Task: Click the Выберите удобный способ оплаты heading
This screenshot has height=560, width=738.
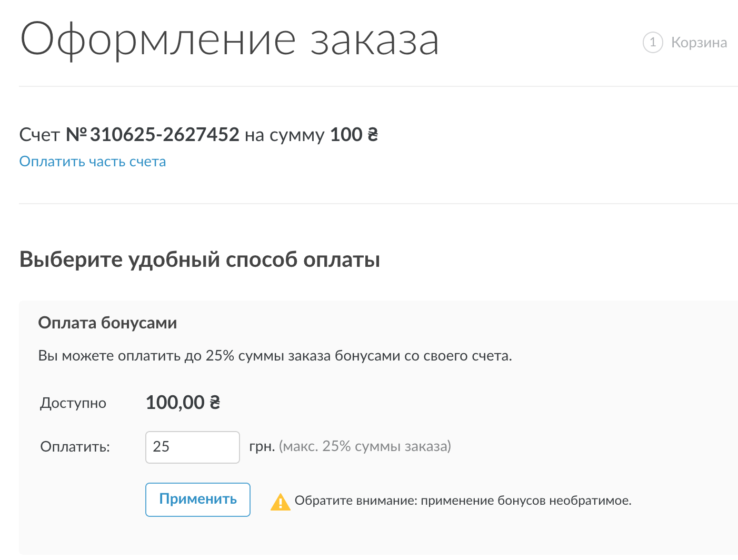Action: tap(200, 259)
